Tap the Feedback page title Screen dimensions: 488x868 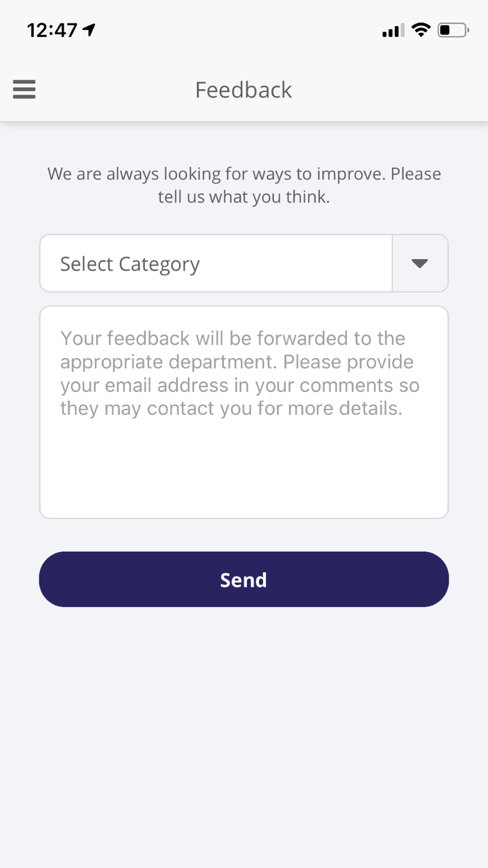point(244,90)
